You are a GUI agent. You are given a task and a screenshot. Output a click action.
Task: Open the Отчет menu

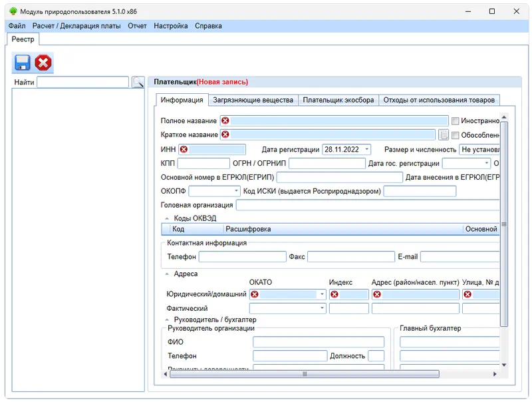click(137, 26)
